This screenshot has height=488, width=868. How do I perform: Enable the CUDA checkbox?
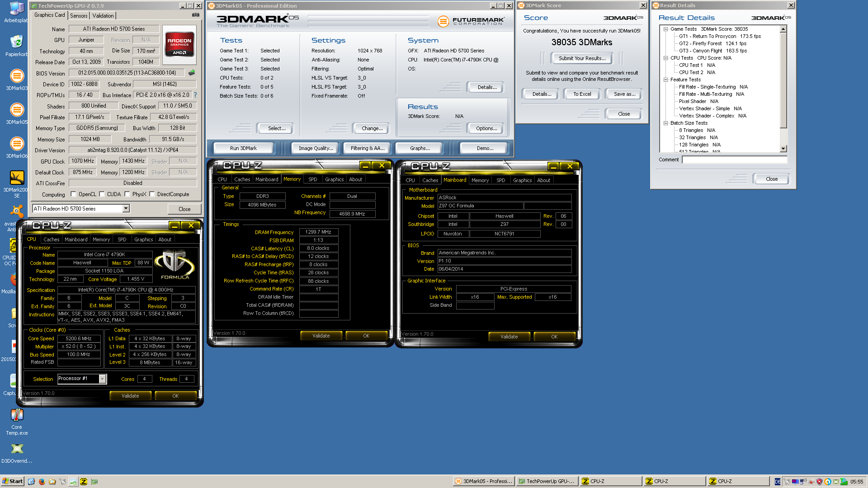[x=102, y=194]
